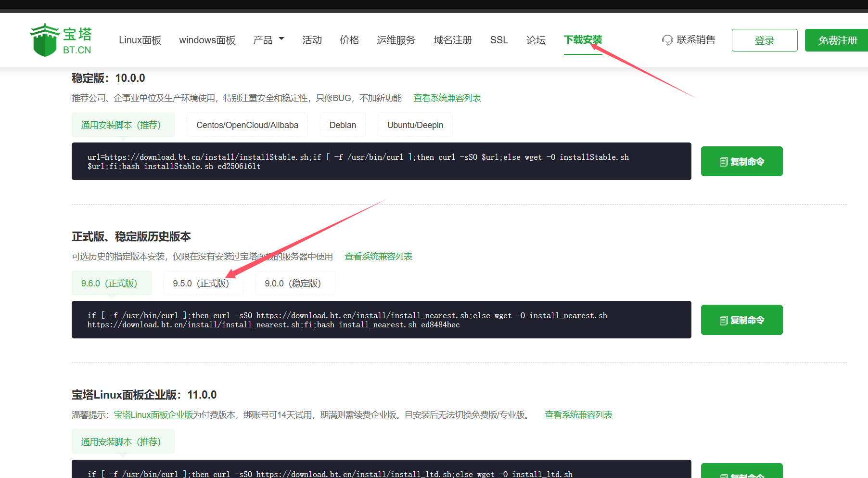Open 查看系统兼容列表 link under 企业版 11.0.0

[x=578, y=415]
